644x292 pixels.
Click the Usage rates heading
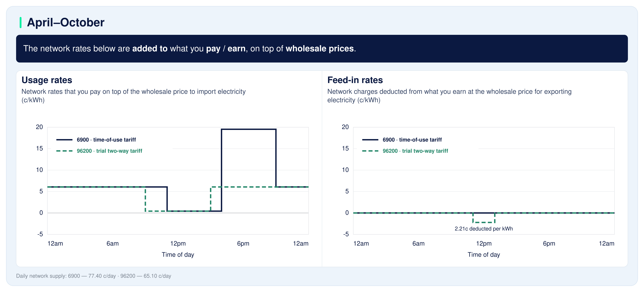coord(47,80)
